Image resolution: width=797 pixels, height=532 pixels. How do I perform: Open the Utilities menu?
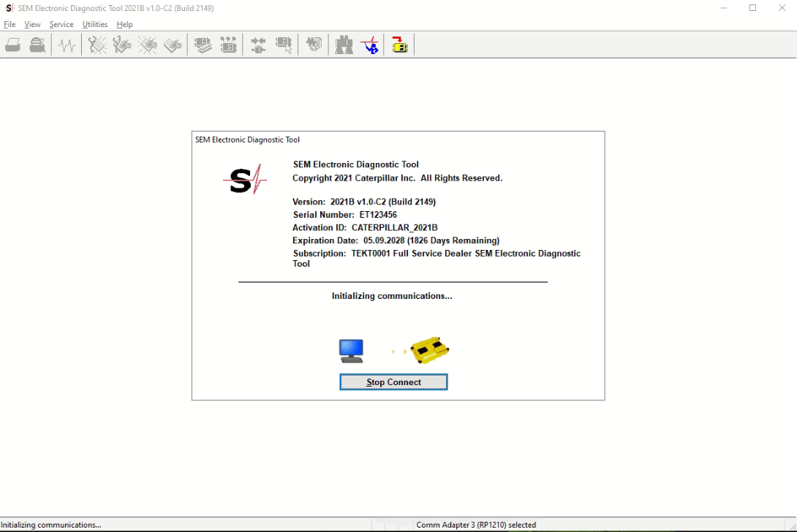coord(95,24)
